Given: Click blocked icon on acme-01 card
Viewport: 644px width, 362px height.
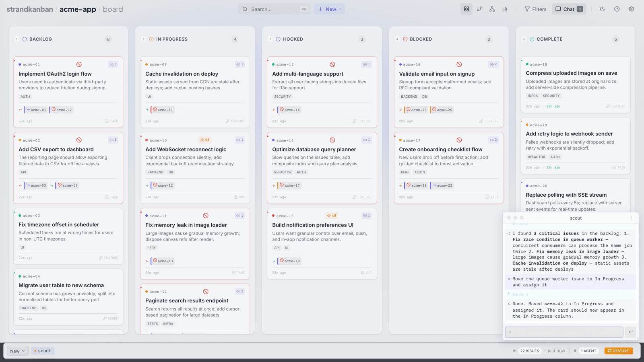Looking at the screenshot, I should [x=79, y=64].
